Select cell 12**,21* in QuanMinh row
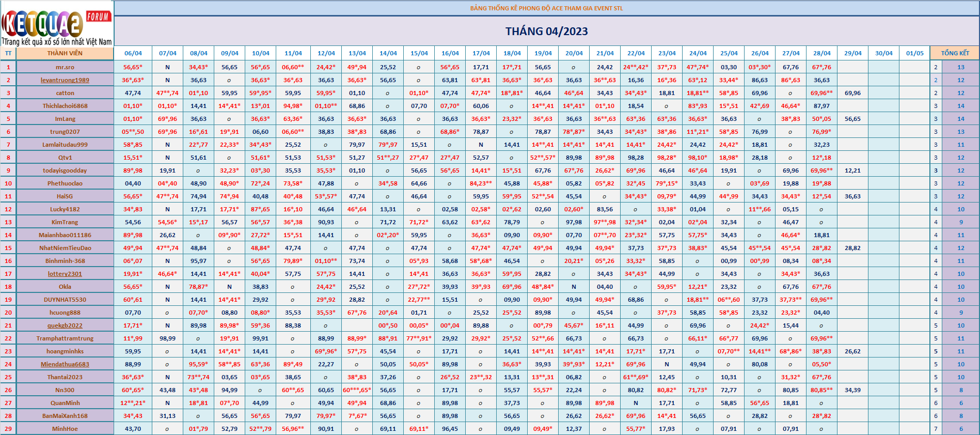This screenshot has height=435, width=980. (x=133, y=403)
